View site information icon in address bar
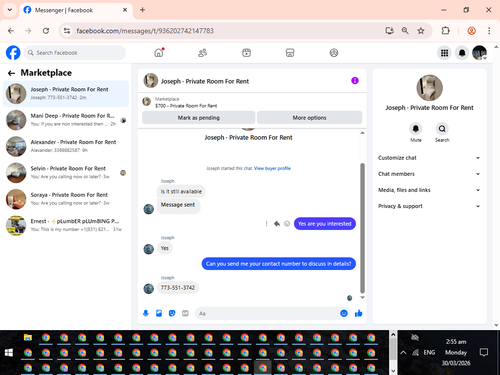 tap(67, 31)
